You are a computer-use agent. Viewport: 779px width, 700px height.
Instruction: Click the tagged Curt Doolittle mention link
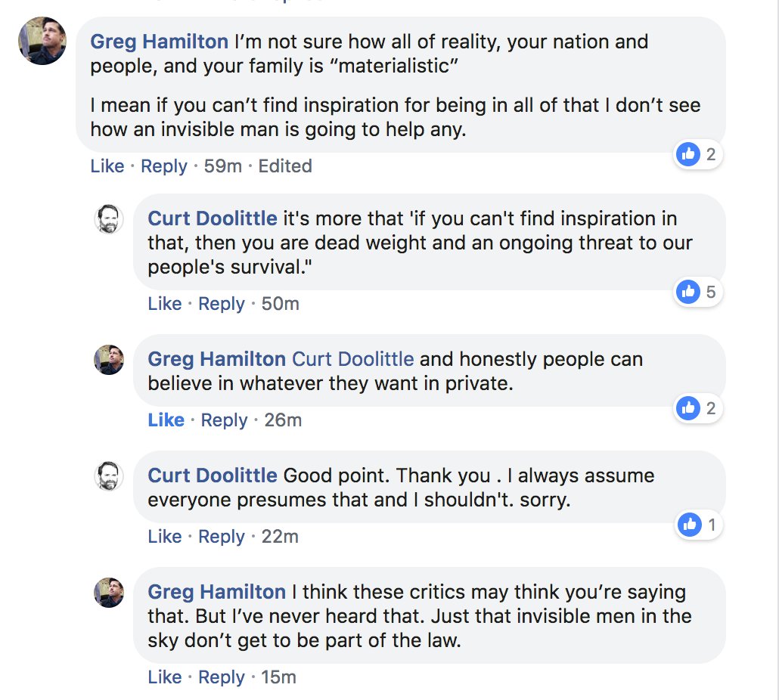[x=352, y=360]
